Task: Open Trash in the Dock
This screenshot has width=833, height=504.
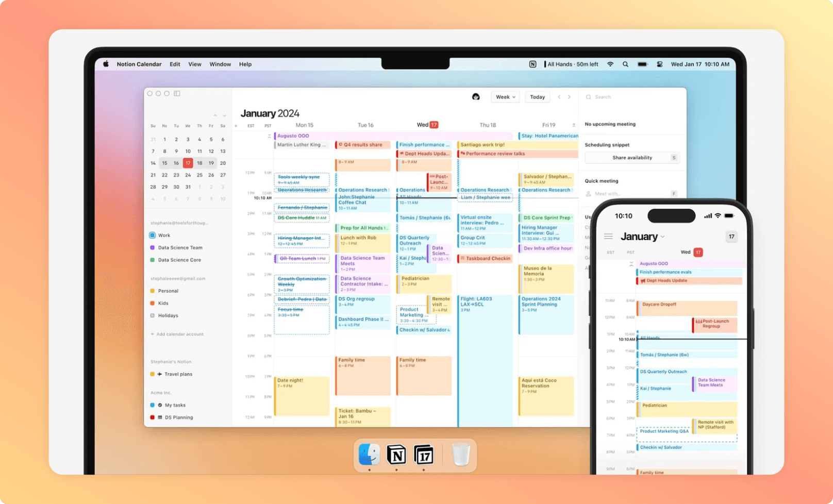Action: tap(461, 455)
